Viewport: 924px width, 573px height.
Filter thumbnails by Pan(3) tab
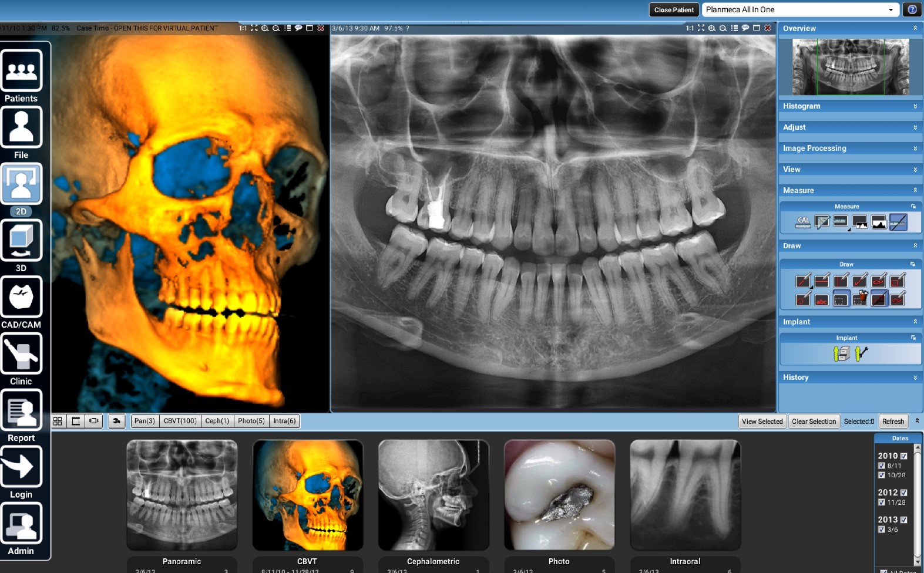click(145, 421)
